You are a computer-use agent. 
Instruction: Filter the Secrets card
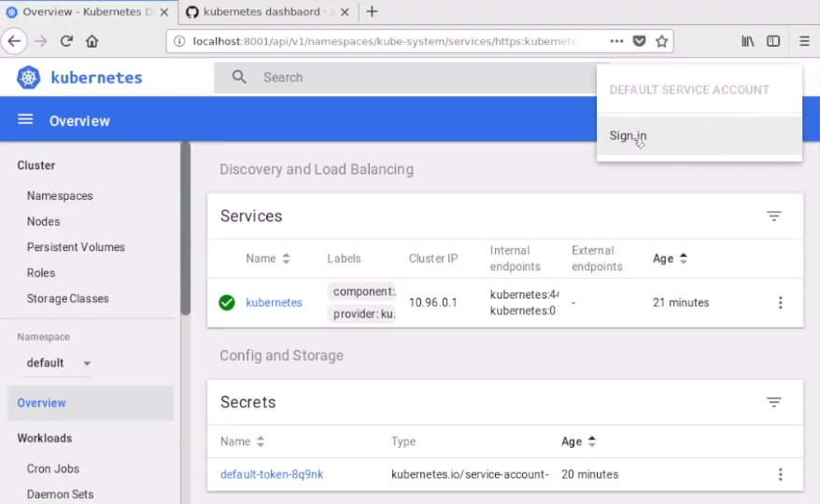pyautogui.click(x=774, y=401)
